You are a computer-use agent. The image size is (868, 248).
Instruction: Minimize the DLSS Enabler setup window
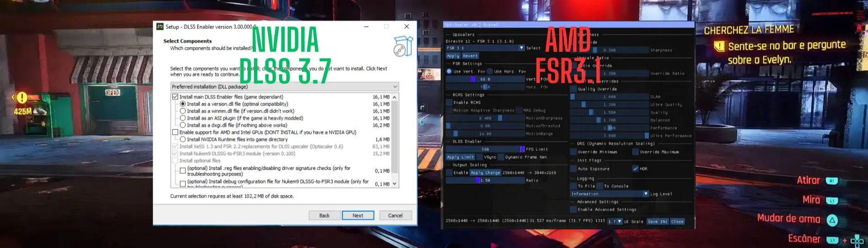[366, 27]
